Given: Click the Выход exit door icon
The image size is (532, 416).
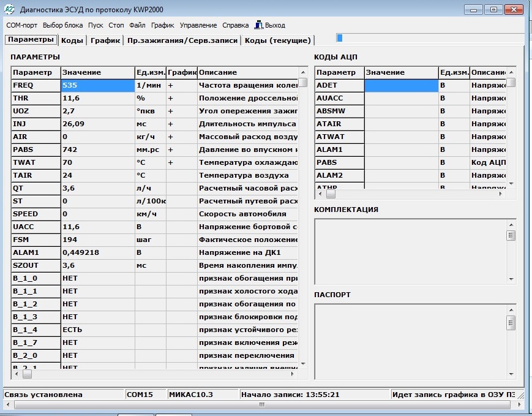Looking at the screenshot, I should click(258, 25).
